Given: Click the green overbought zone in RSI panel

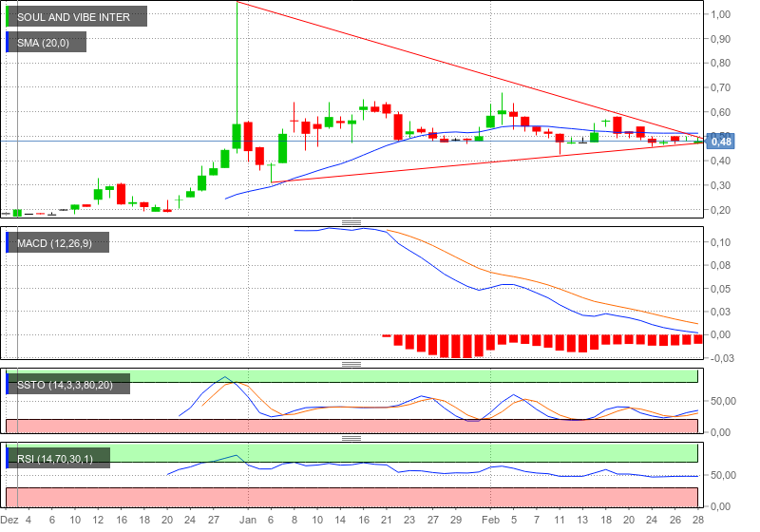Looking at the screenshot, I should [x=380, y=452].
